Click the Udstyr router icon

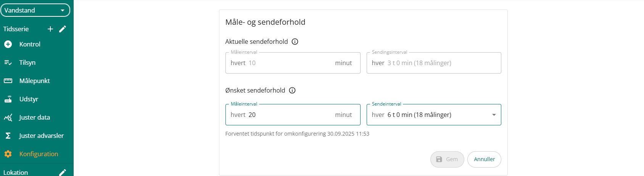(8, 99)
